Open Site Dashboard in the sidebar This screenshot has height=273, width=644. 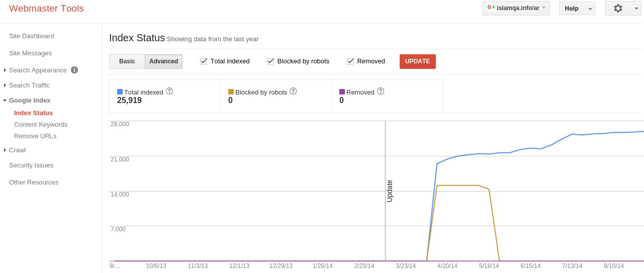pos(32,36)
